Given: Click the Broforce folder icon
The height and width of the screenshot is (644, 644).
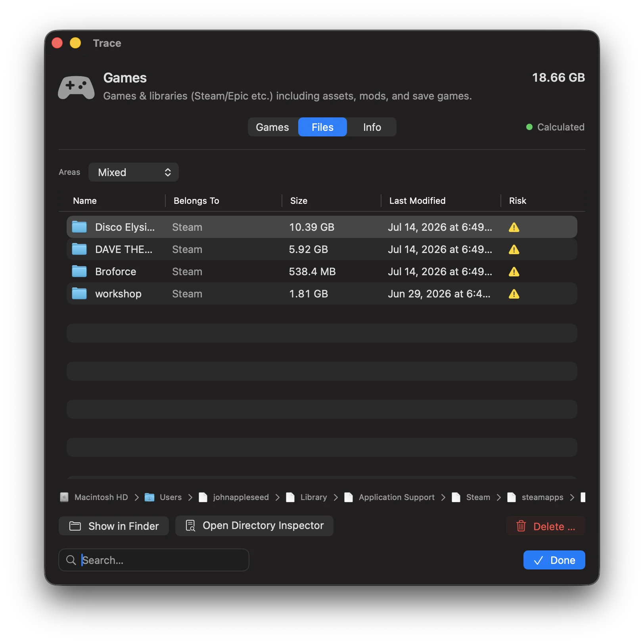Looking at the screenshot, I should (79, 271).
